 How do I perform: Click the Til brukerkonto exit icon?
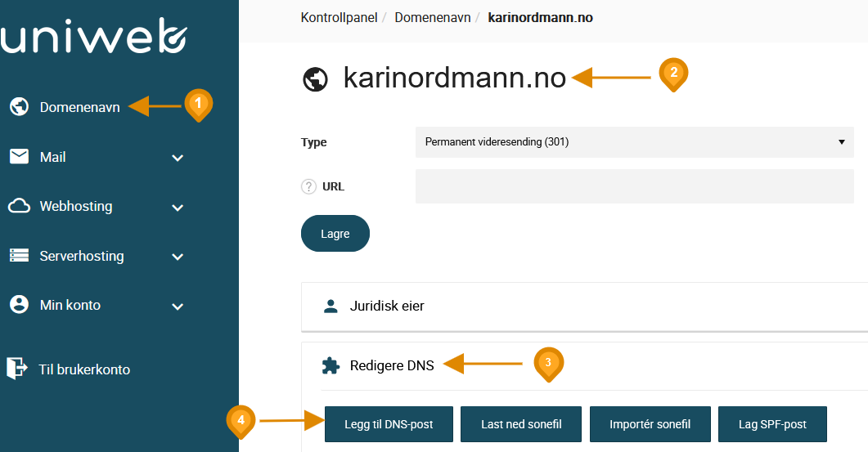(x=16, y=368)
